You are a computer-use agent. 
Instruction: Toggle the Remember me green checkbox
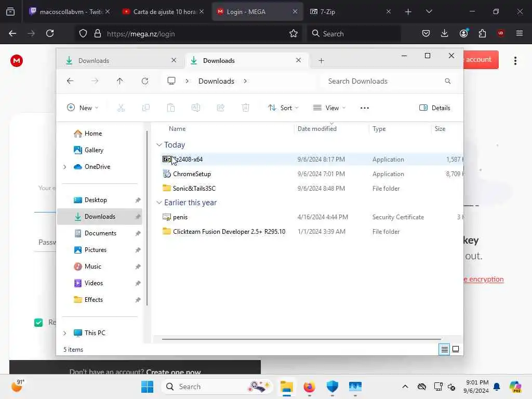(38, 322)
